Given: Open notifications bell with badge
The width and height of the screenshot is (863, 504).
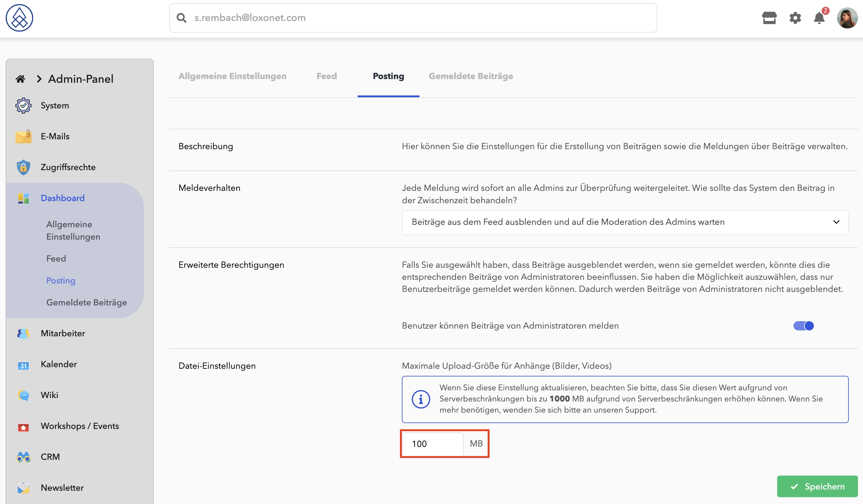Looking at the screenshot, I should (x=819, y=17).
